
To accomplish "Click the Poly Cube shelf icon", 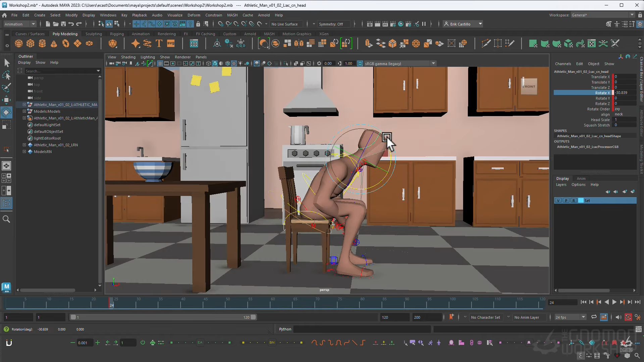I will pyautogui.click(x=31, y=44).
